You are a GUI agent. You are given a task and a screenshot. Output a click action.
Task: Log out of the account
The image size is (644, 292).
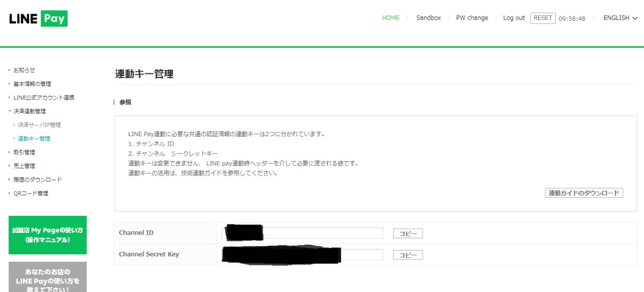(514, 18)
